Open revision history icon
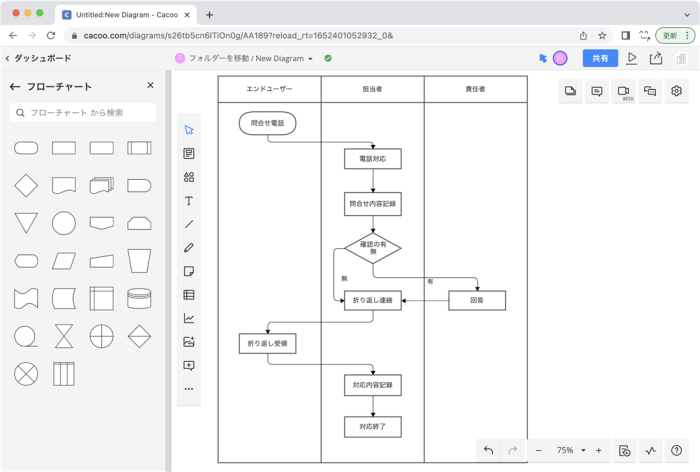The height and width of the screenshot is (472, 700). point(625,451)
